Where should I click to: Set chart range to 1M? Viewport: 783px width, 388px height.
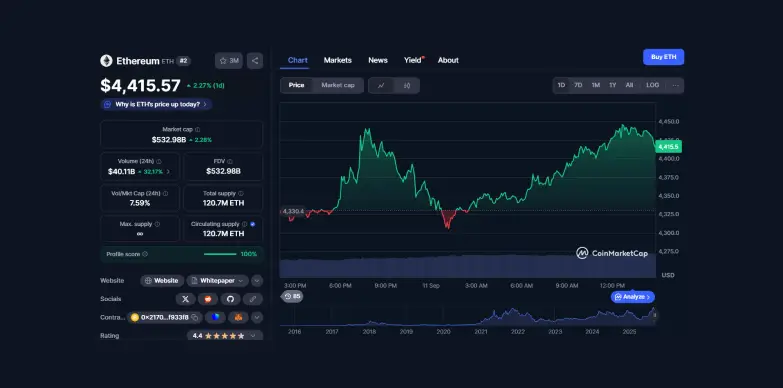(596, 85)
